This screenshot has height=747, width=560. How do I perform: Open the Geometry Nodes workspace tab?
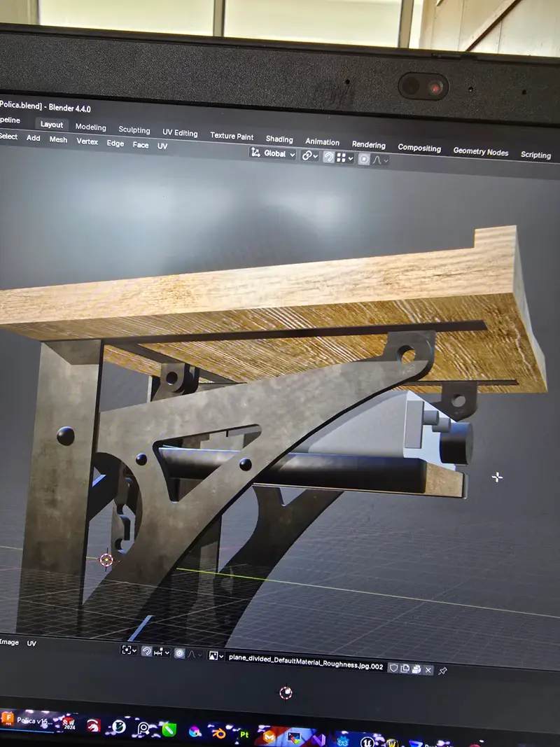(x=481, y=151)
